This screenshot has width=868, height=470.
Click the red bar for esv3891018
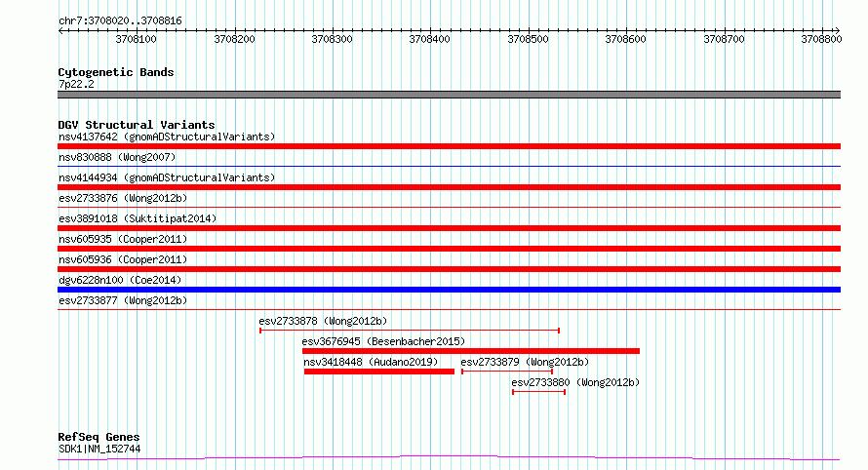coord(449,228)
